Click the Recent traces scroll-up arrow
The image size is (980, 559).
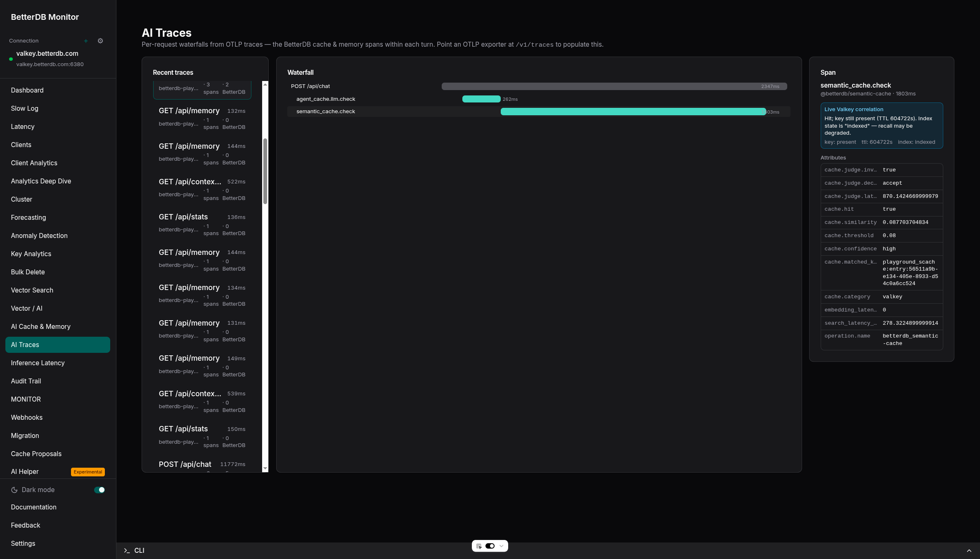pos(265,84)
